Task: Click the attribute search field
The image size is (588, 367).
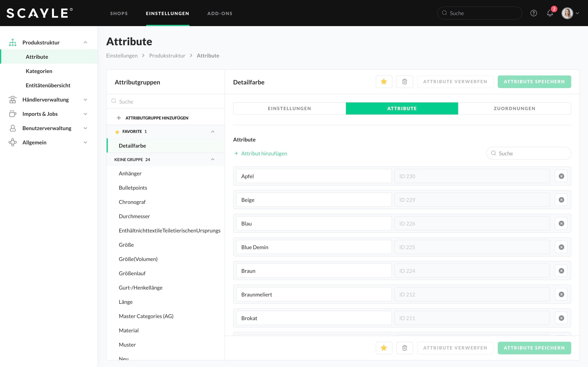Action: [x=528, y=153]
